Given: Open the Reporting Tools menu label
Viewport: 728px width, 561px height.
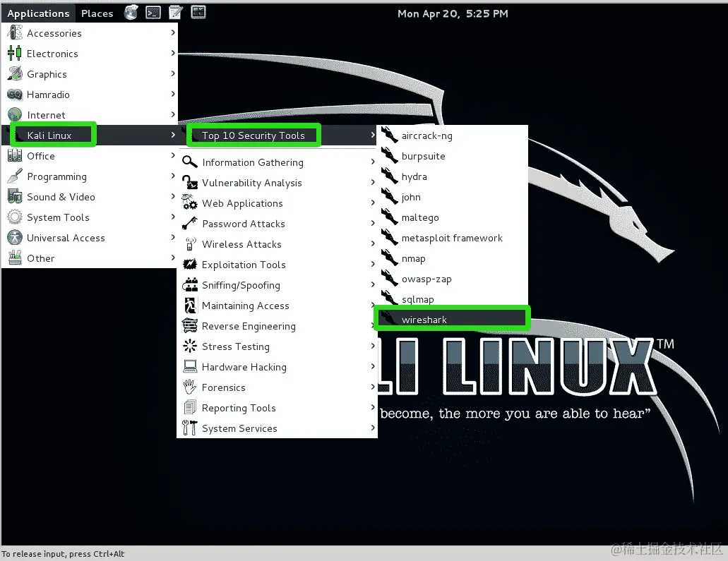Looking at the screenshot, I should click(x=239, y=408).
